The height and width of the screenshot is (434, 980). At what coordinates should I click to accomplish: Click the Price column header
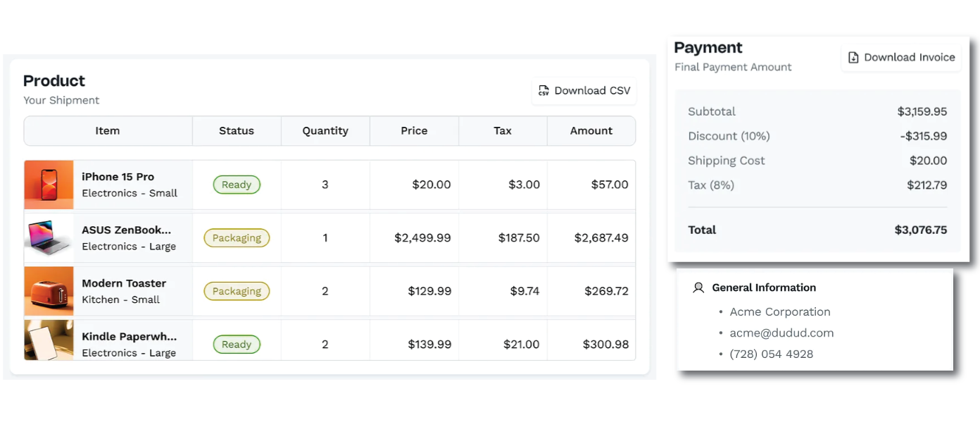(414, 131)
